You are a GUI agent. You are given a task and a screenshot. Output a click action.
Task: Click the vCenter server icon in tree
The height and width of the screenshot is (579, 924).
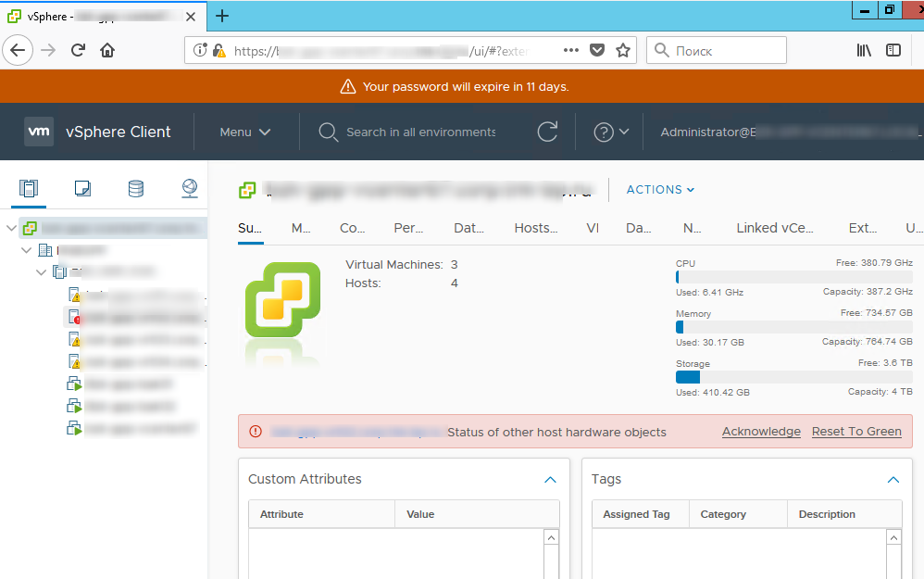pos(30,228)
